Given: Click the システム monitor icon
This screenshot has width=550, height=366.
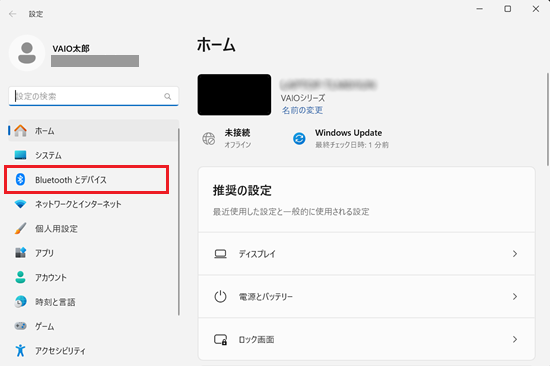Looking at the screenshot, I should (x=20, y=155).
